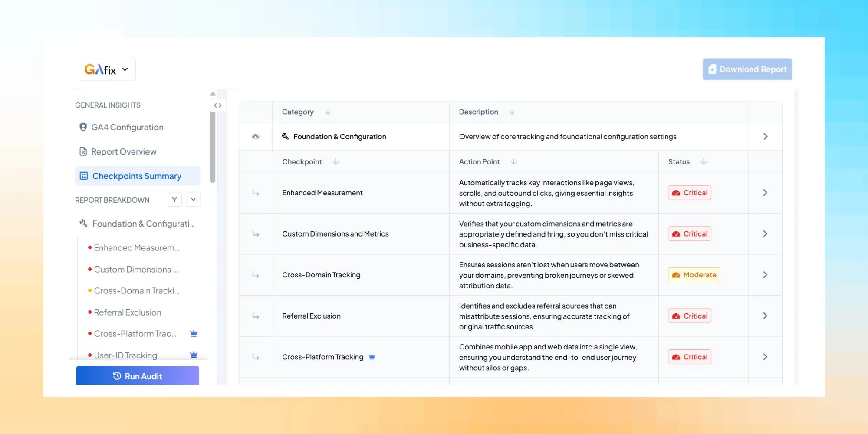Click the Moderate badge on Cross-Domain Tracking
This screenshot has width=868, height=434.
point(694,274)
